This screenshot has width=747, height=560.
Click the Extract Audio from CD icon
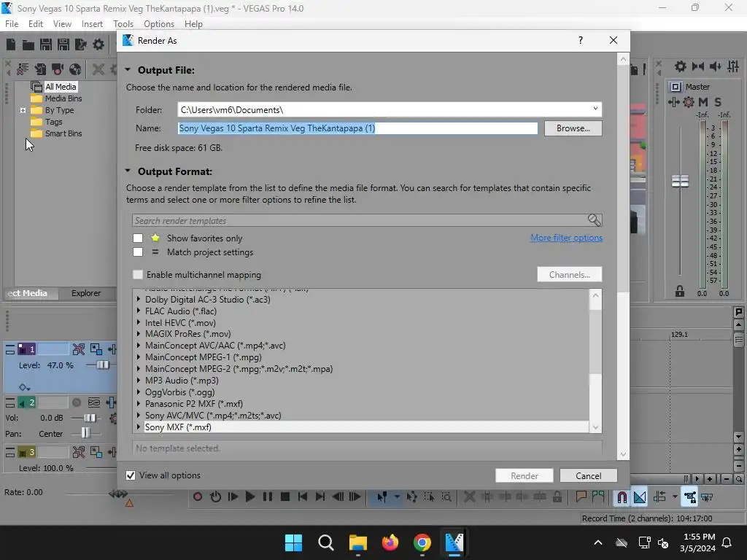coord(75,69)
